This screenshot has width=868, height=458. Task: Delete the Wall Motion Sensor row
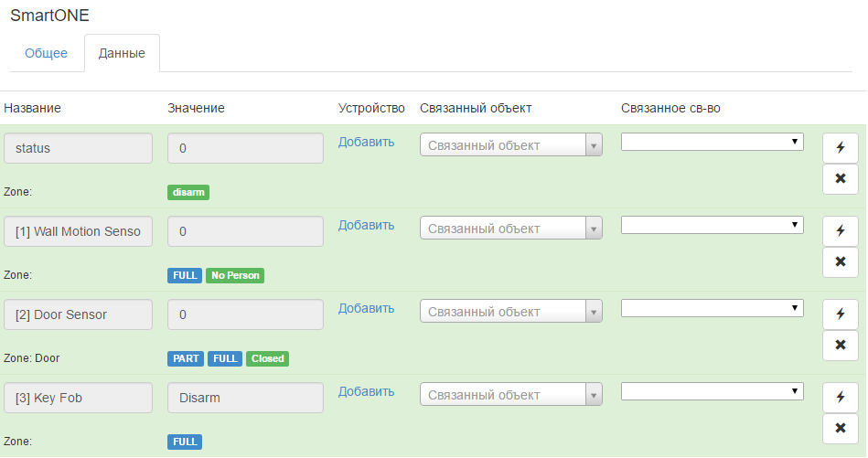click(840, 261)
